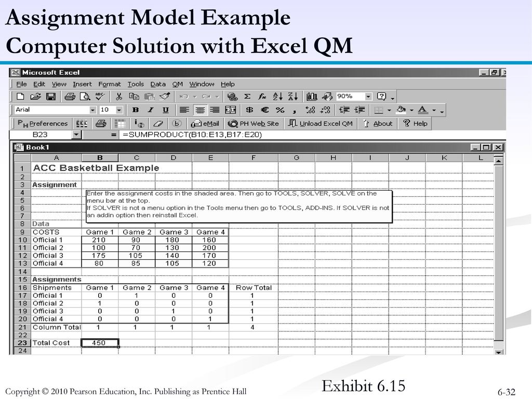This screenshot has height=399, width=532.
Task: Open the Office Assistant help icon
Action: tap(382, 97)
